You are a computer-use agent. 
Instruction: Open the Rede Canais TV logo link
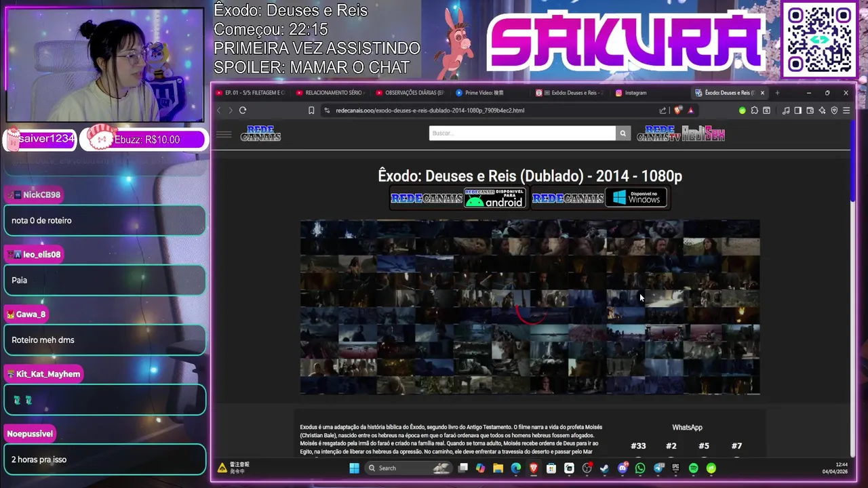[x=658, y=134]
